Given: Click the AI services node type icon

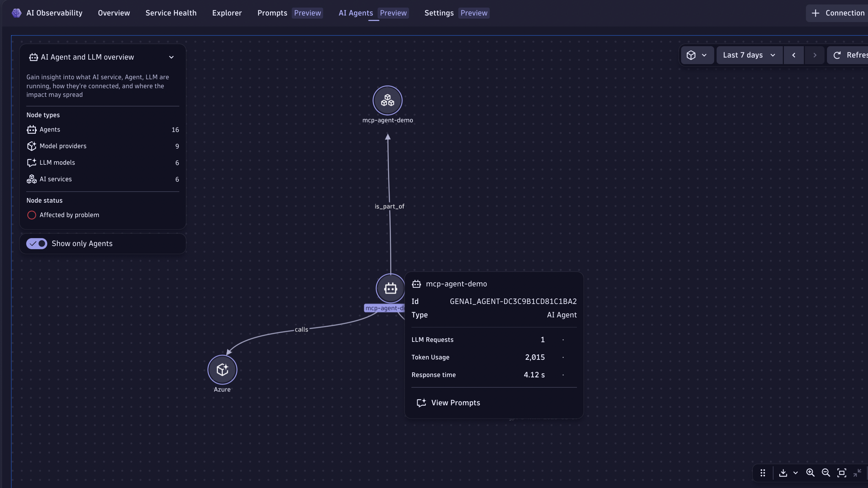Looking at the screenshot, I should pyautogui.click(x=31, y=179).
